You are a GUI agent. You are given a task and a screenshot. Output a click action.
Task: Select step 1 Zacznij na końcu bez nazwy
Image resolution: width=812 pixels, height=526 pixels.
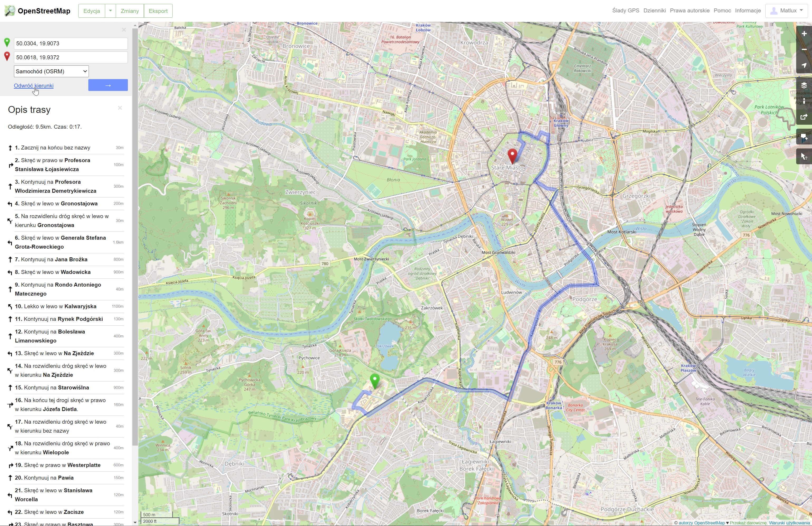tap(65, 148)
